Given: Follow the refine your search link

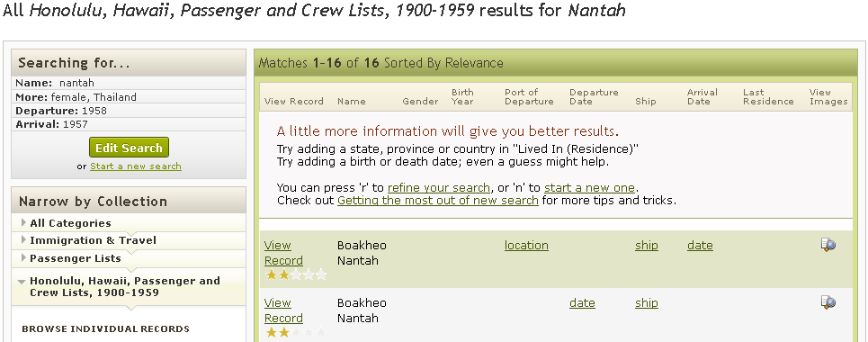Looking at the screenshot, I should tap(438, 187).
